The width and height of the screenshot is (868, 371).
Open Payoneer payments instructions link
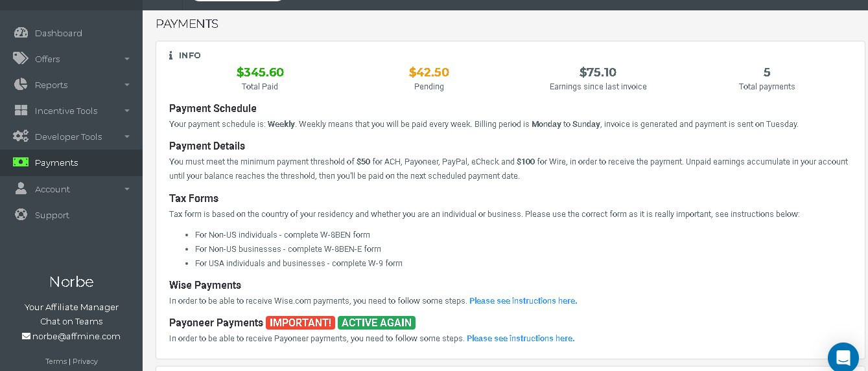pos(521,339)
